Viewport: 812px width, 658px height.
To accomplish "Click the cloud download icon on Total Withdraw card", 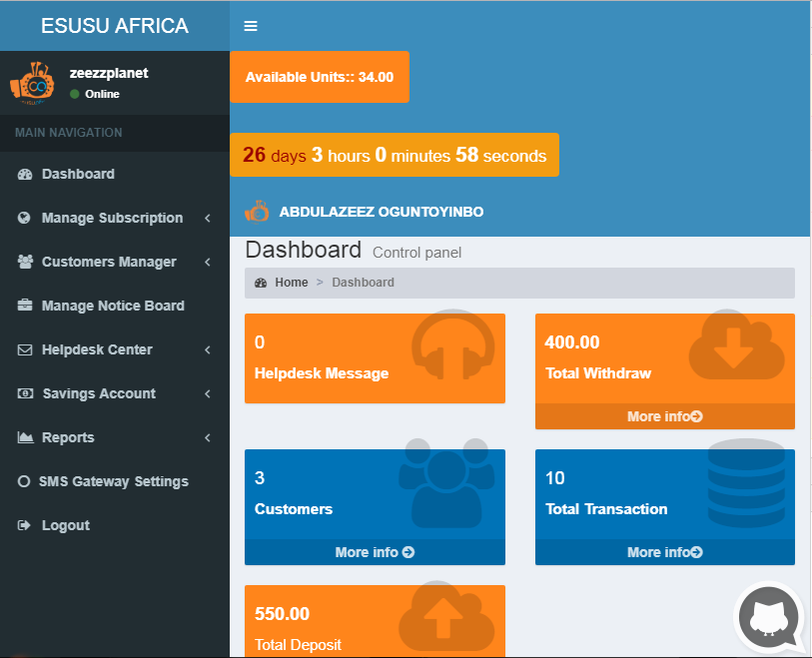I will [736, 344].
